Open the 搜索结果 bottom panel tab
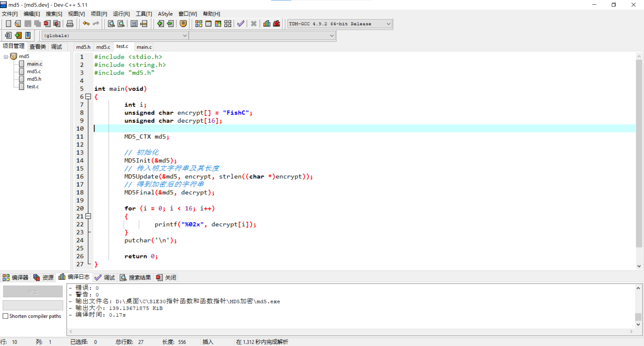644x346 pixels. 136,277
